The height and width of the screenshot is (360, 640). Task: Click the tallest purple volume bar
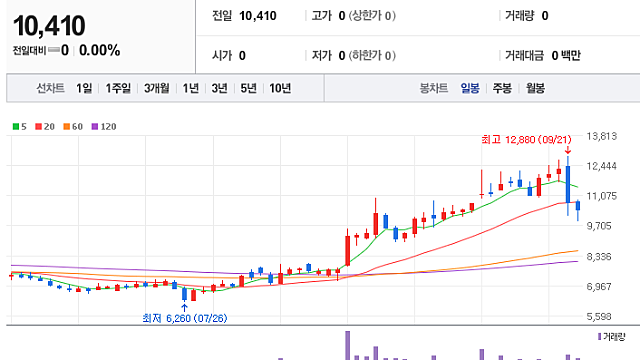[348, 345]
